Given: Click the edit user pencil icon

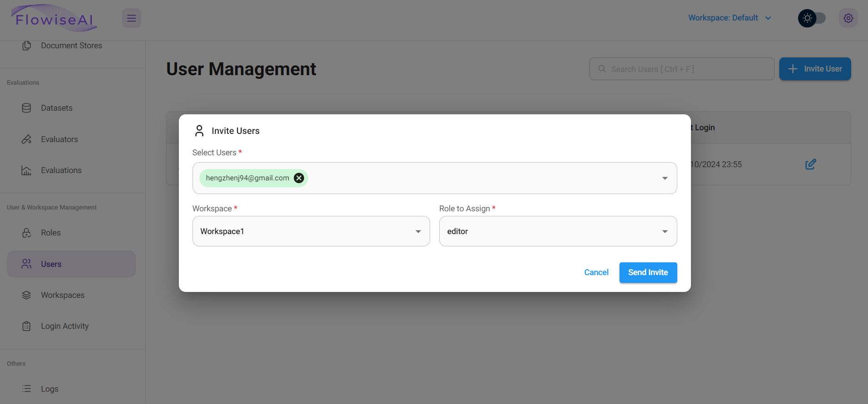Looking at the screenshot, I should click(x=810, y=164).
